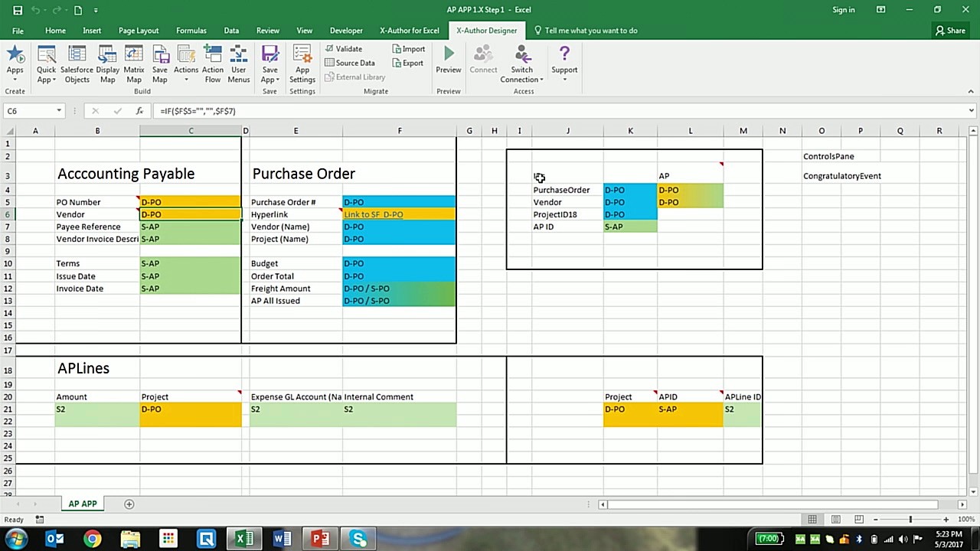Viewport: 980px width, 551px height.
Task: Select the AP APP sheet tab
Action: point(83,504)
